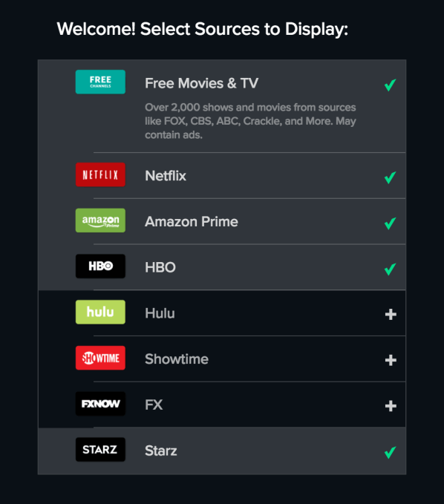Click the Free Channels teal logo

pyautogui.click(x=100, y=82)
